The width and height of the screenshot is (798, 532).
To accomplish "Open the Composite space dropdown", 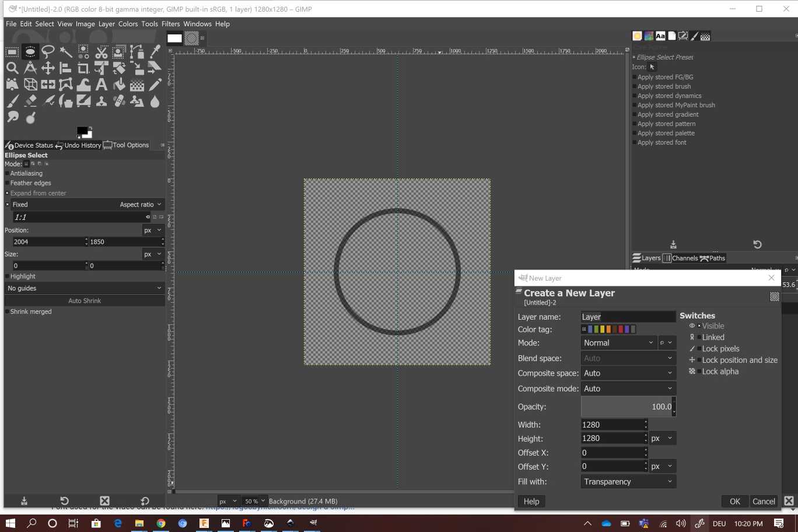I will coord(628,373).
